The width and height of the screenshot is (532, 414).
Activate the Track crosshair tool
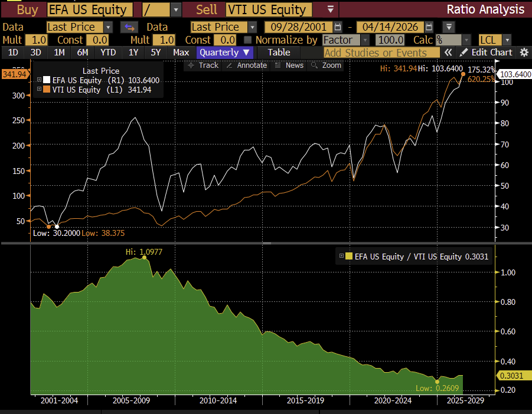pyautogui.click(x=203, y=65)
